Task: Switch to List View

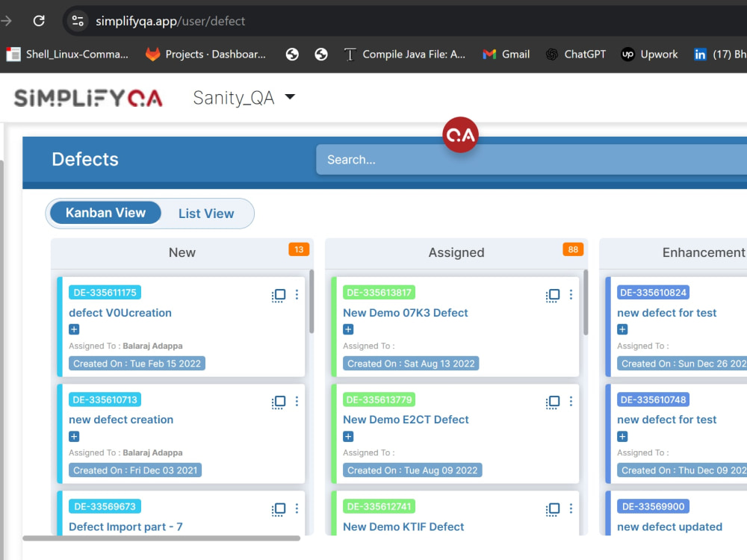Action: click(x=206, y=214)
